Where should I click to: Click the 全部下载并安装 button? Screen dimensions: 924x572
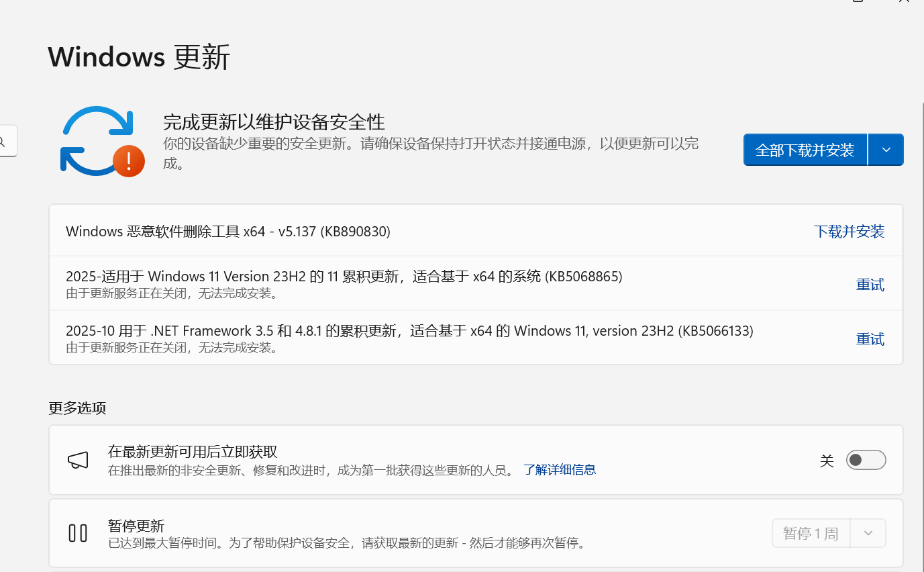[x=805, y=150]
